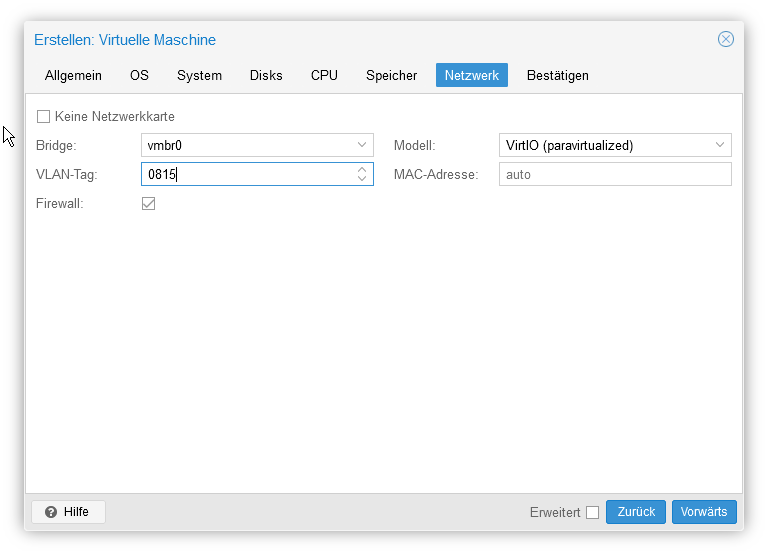
Task: Select the Disks tab
Action: (266, 75)
